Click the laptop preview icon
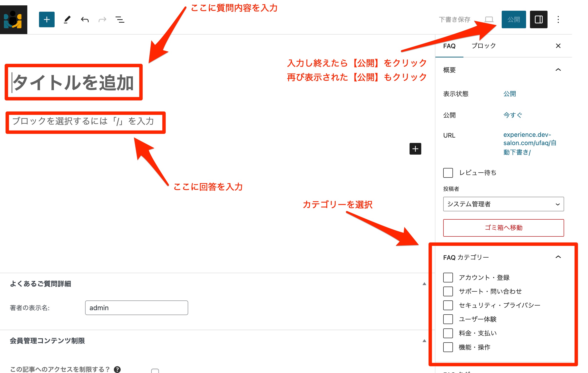This screenshot has height=373, width=588. tap(489, 19)
